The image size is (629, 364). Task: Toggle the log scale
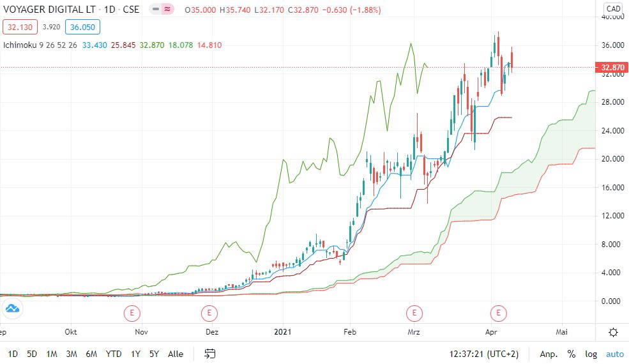pyautogui.click(x=591, y=354)
